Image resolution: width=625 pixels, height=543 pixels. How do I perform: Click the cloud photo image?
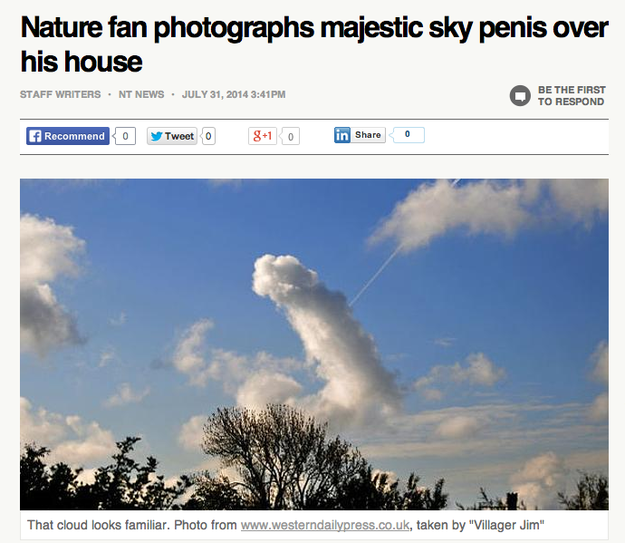(314, 344)
